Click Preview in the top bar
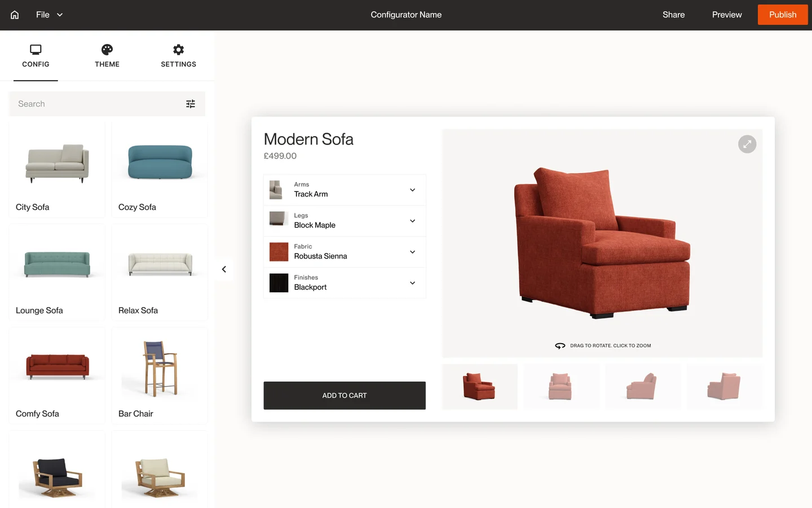The height and width of the screenshot is (508, 812). (727, 15)
